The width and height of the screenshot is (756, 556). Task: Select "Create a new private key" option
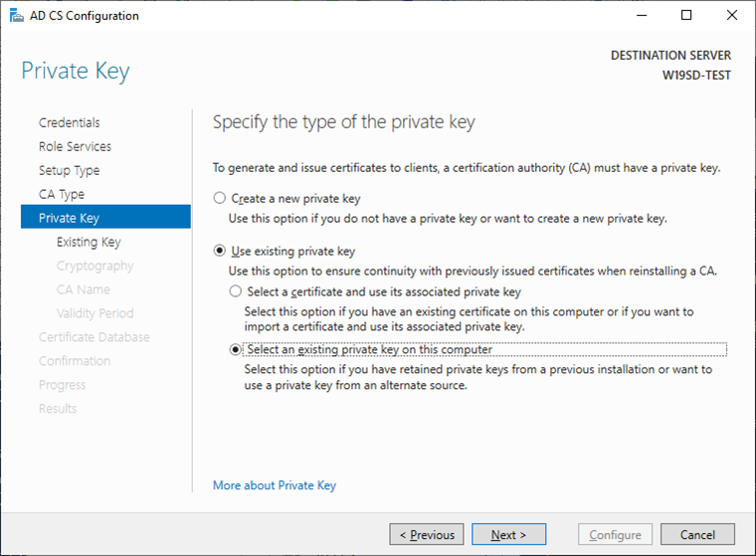click(x=220, y=198)
